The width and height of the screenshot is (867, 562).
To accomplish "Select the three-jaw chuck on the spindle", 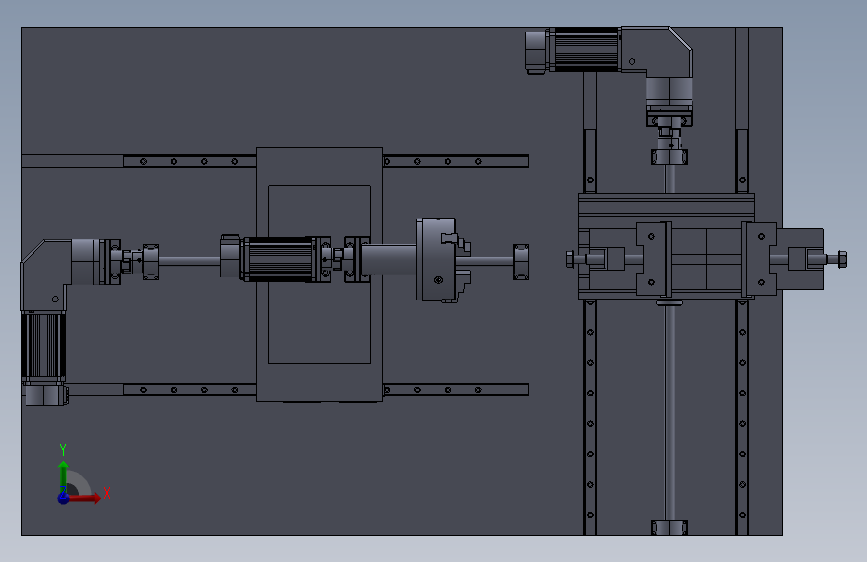I will pos(443,259).
